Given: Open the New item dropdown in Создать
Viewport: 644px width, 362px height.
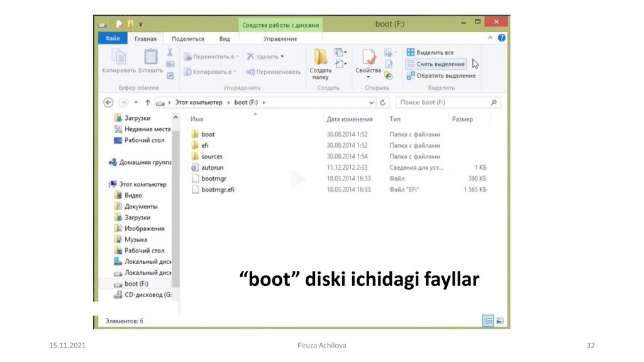Looking at the screenshot, I should [x=341, y=52].
